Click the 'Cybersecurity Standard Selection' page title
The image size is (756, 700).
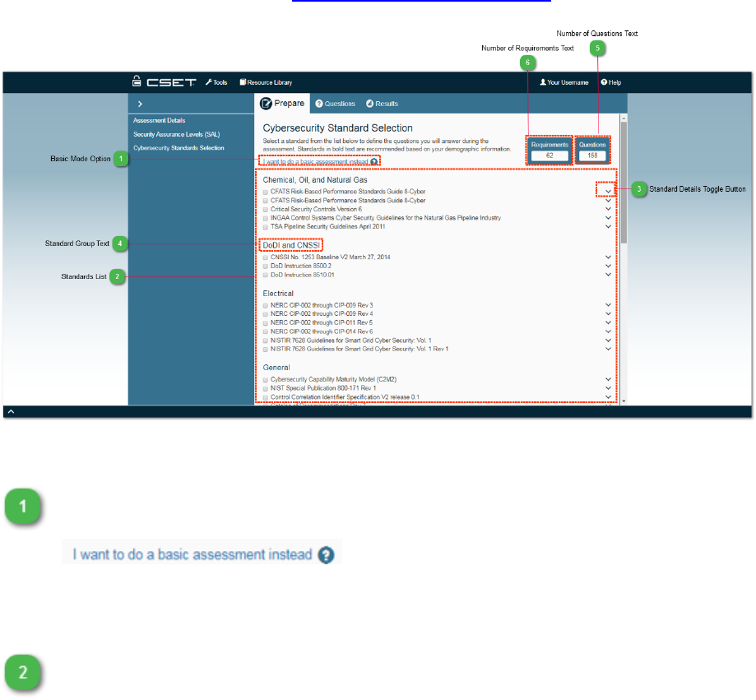(337, 128)
